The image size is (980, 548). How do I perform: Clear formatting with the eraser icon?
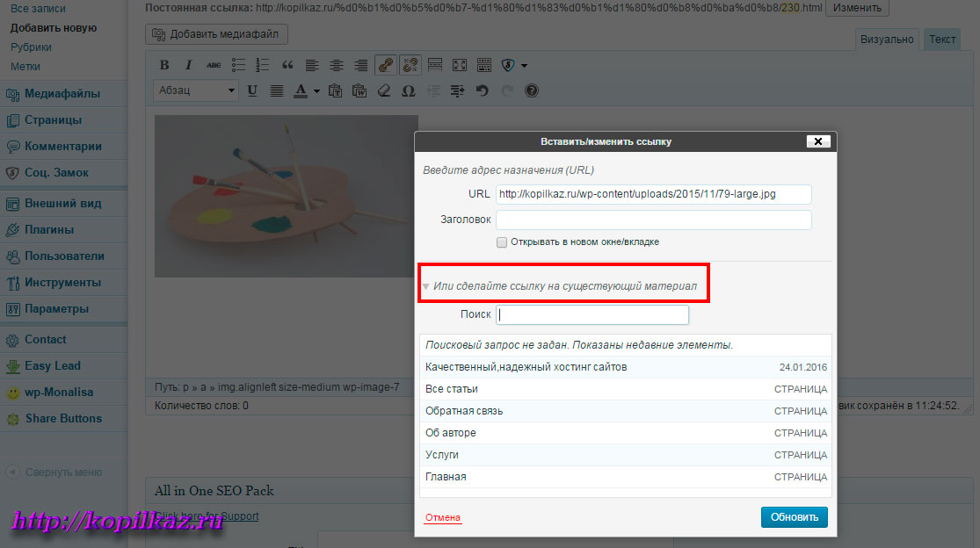click(384, 90)
